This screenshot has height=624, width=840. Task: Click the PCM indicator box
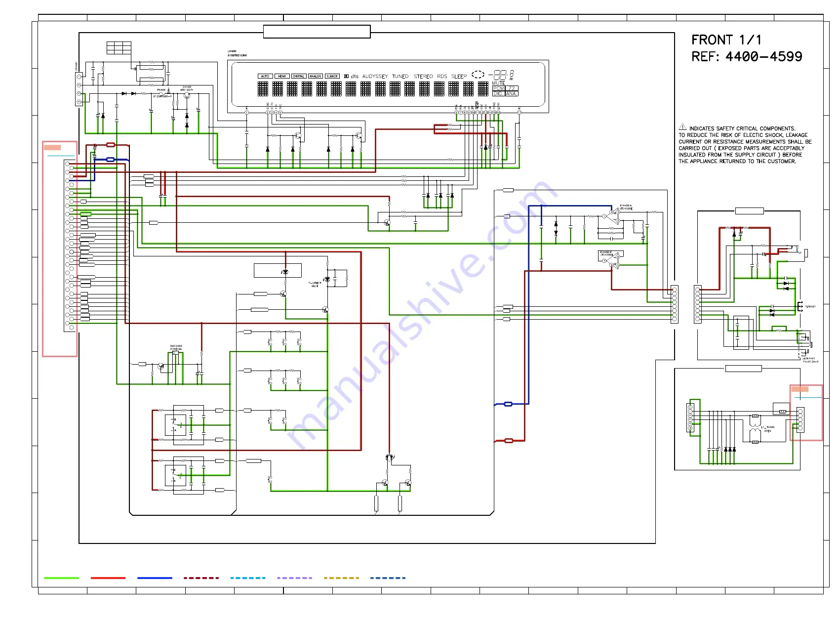coord(499,88)
